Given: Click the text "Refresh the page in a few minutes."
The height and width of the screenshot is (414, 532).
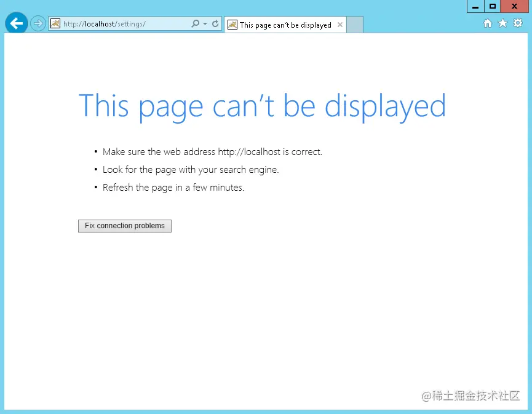Looking at the screenshot, I should pyautogui.click(x=173, y=188).
